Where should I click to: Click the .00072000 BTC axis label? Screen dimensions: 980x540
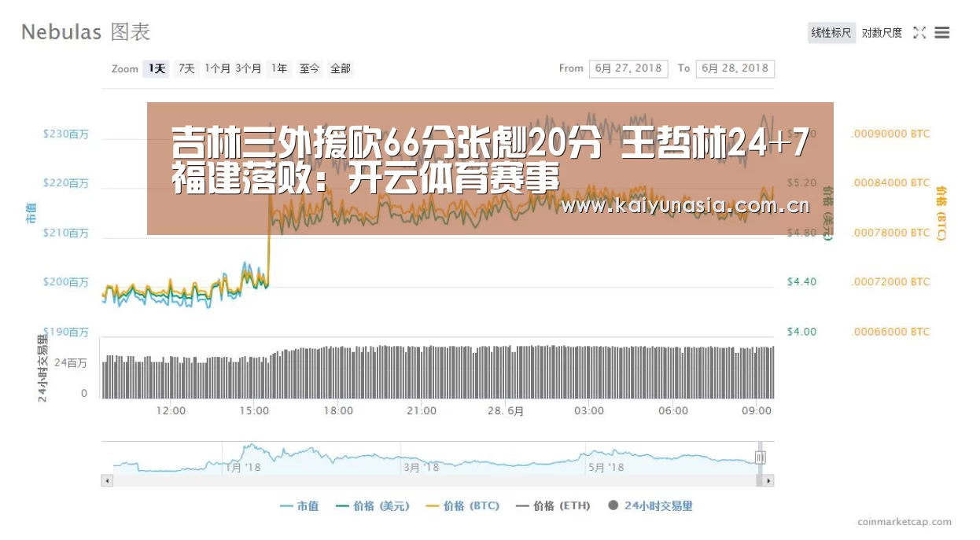[890, 281]
